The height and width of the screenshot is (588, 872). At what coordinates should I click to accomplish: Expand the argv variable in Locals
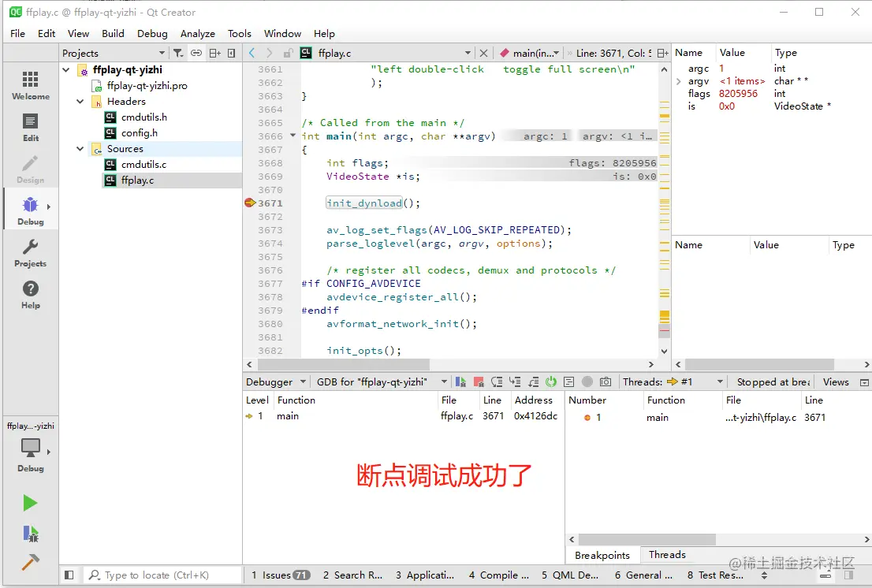(679, 81)
